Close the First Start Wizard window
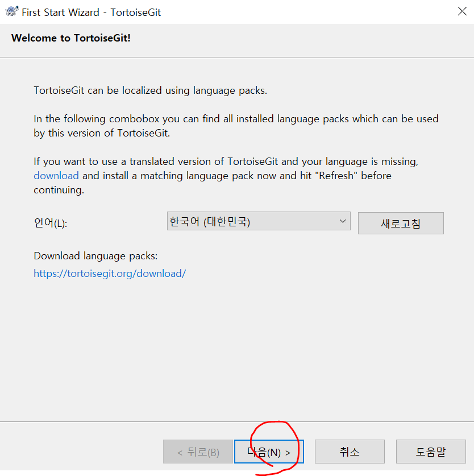Image resolution: width=474 pixels, height=476 pixels. tap(462, 11)
